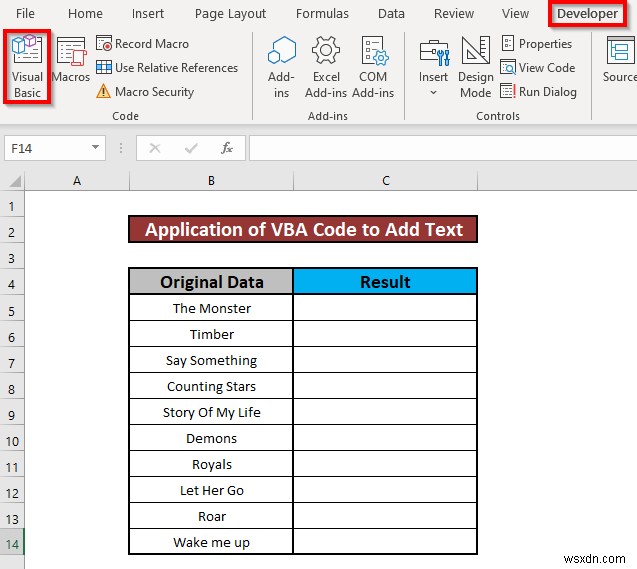The image size is (637, 569).
Task: Click the title cell 'Application of VBA Code to Add Text'
Action: pyautogui.click(x=303, y=229)
